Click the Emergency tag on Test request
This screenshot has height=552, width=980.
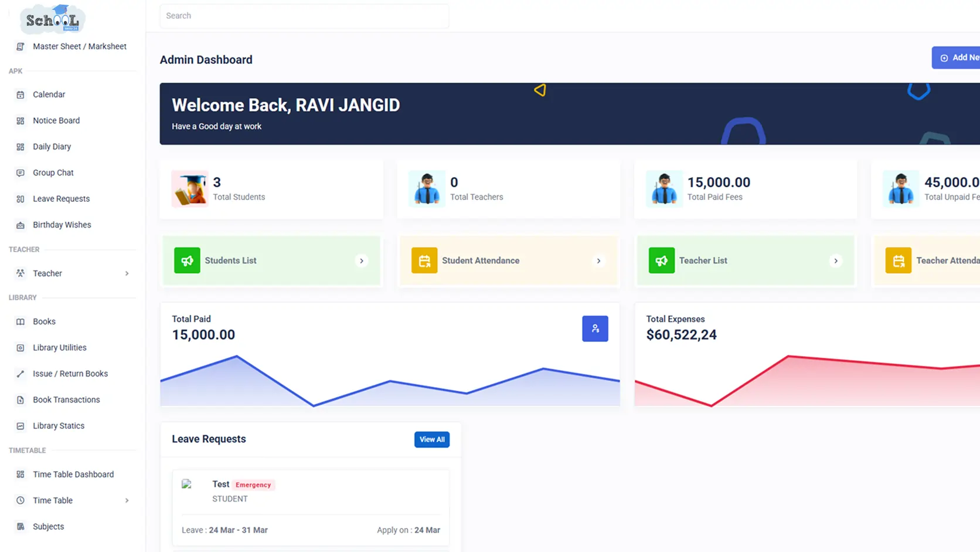tap(253, 485)
